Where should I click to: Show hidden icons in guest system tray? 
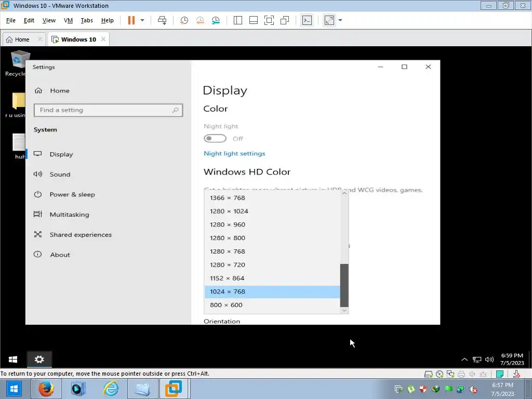pyautogui.click(x=464, y=360)
